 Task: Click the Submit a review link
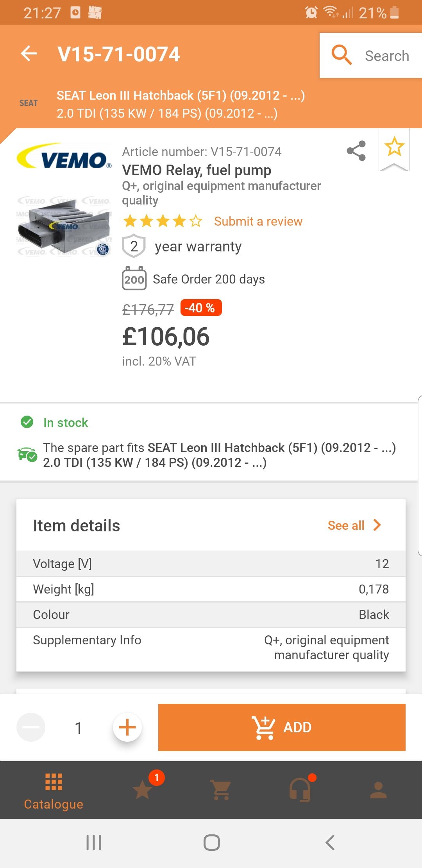258,221
